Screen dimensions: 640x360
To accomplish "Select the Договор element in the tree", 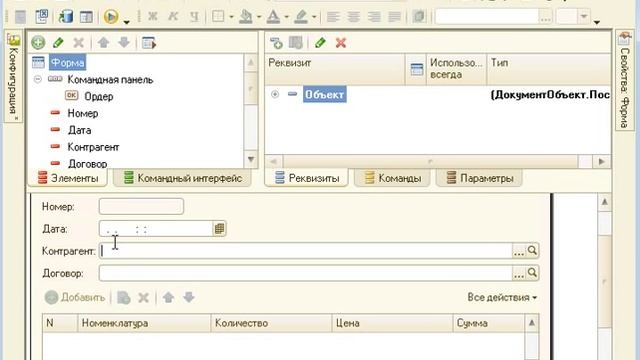I will (87, 163).
